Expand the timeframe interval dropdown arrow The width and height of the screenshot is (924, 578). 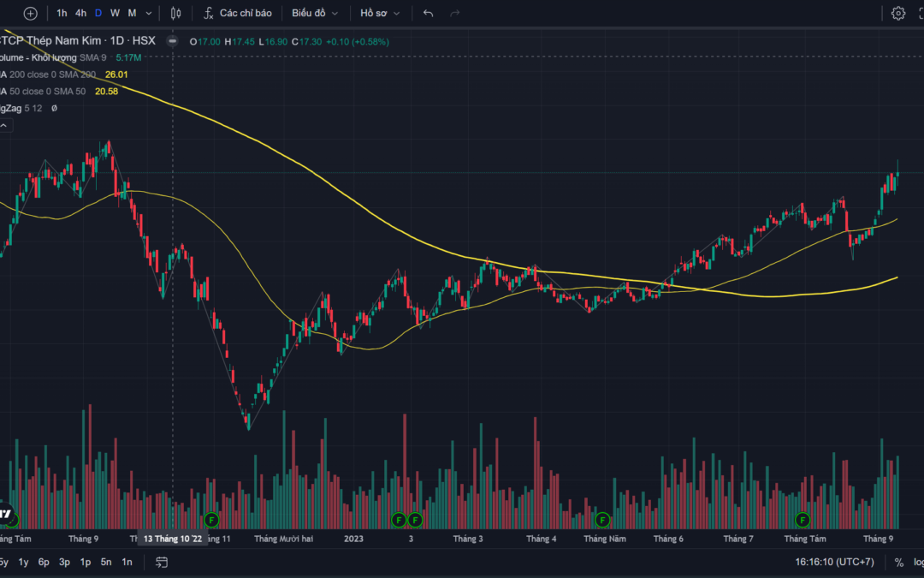[x=150, y=13]
